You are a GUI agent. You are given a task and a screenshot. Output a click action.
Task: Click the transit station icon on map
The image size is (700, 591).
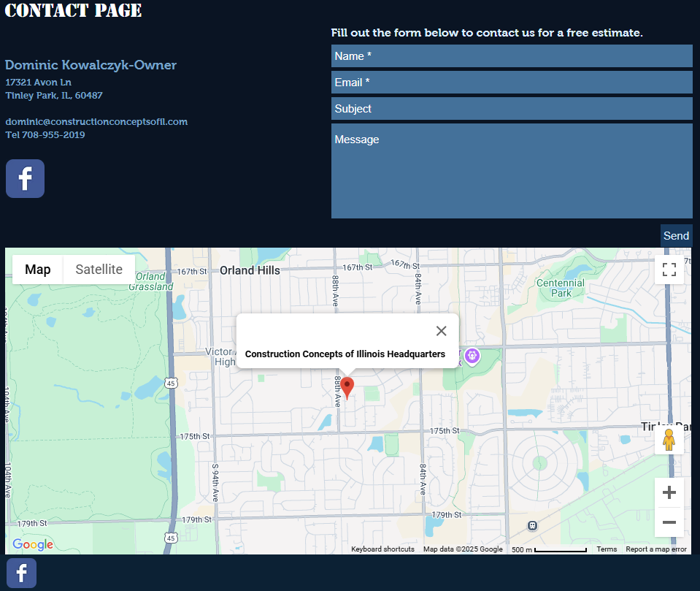point(532,525)
